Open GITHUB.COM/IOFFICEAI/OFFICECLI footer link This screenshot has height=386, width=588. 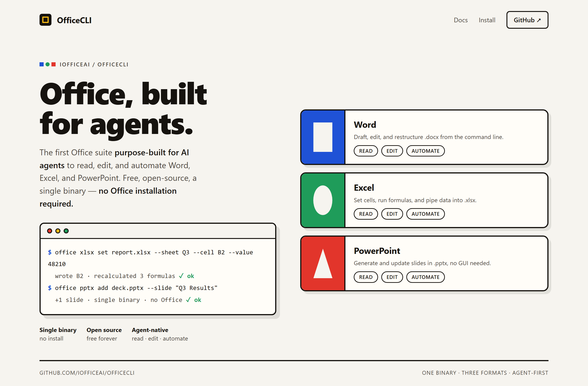(x=87, y=373)
